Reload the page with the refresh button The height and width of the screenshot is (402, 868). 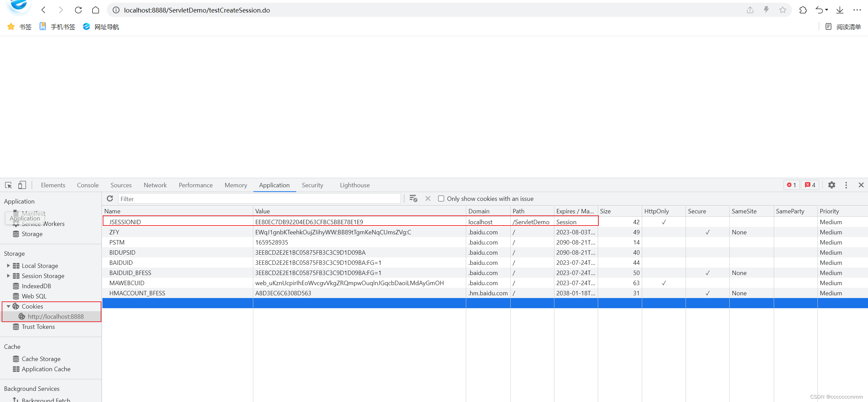pyautogui.click(x=78, y=10)
